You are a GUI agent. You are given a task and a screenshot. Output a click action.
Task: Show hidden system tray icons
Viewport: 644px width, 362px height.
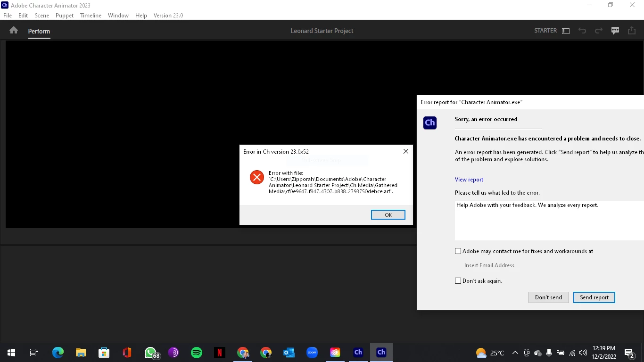click(x=515, y=353)
